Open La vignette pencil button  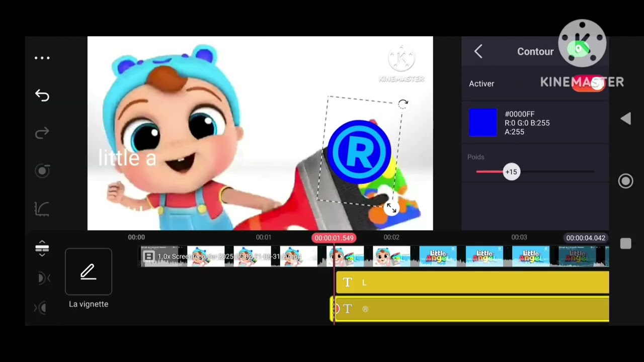[89, 271]
